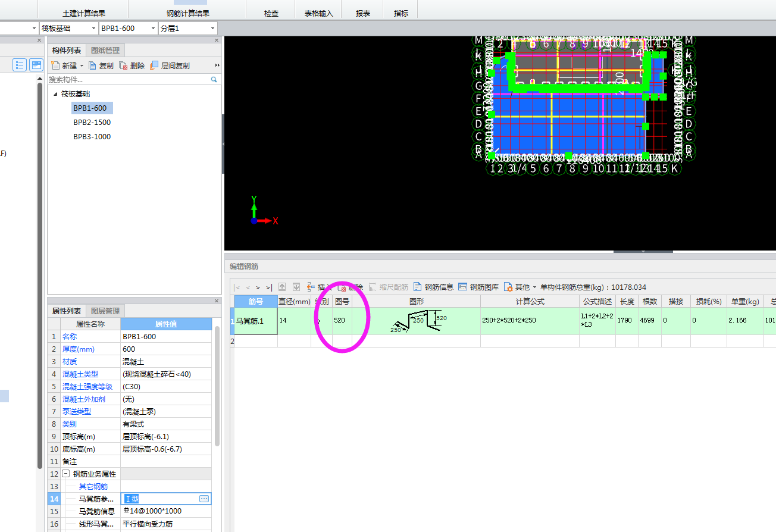Go to previous rebar record arrow
776x532 pixels.
click(x=248, y=287)
